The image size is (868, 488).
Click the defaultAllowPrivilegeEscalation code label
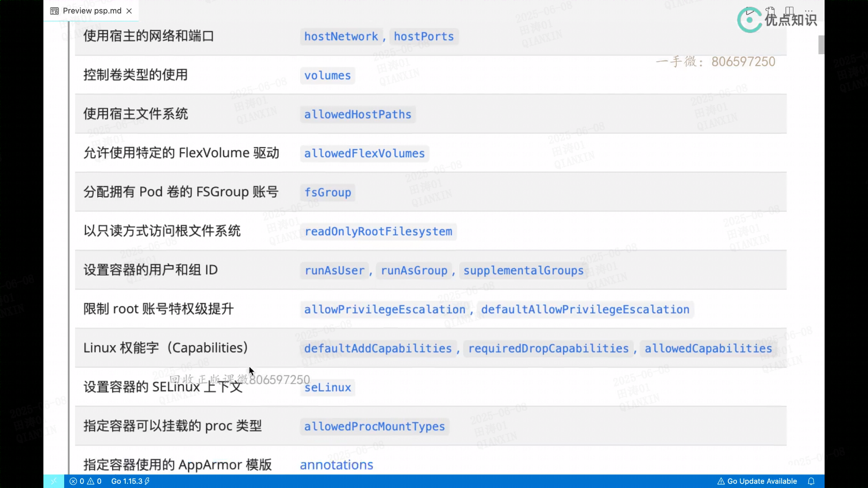(x=585, y=310)
